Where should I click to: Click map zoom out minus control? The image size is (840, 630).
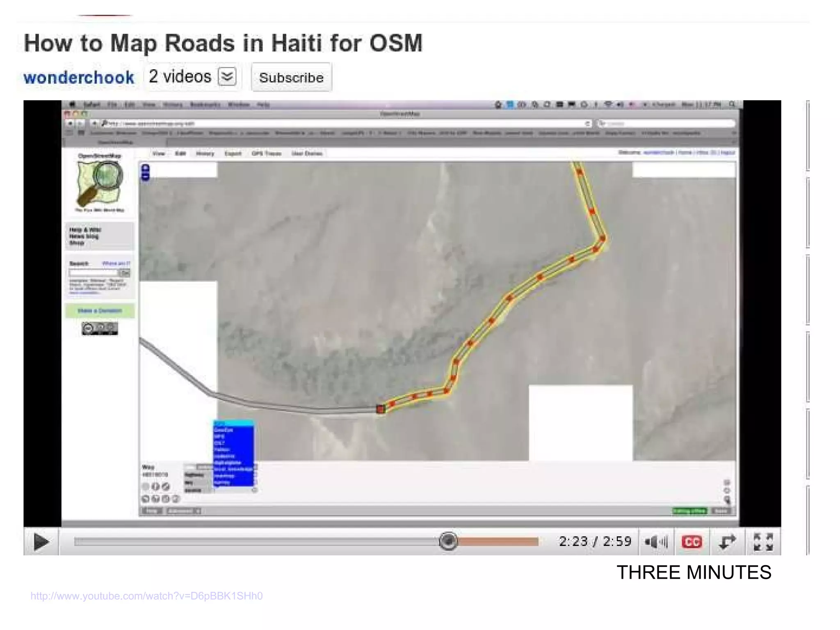pos(146,176)
